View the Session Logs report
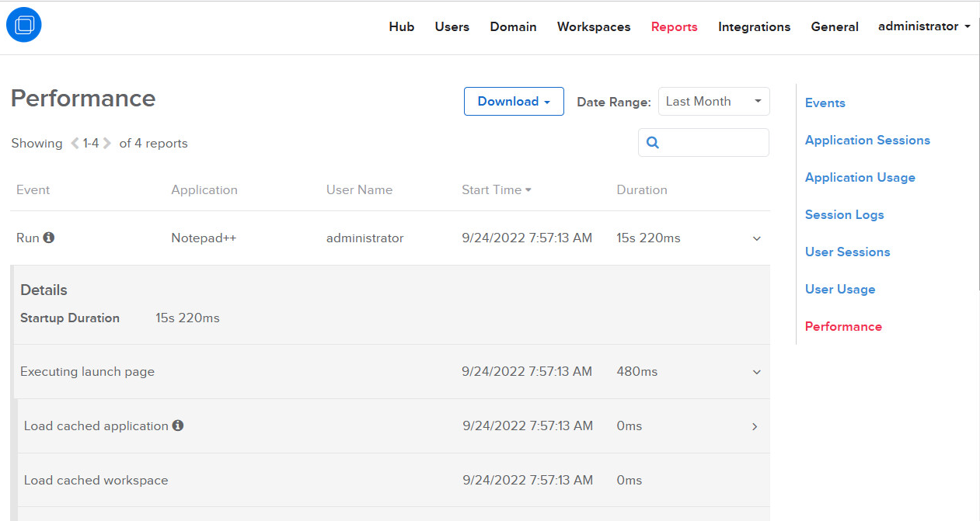Screen dimensions: 980x521 click(844, 215)
